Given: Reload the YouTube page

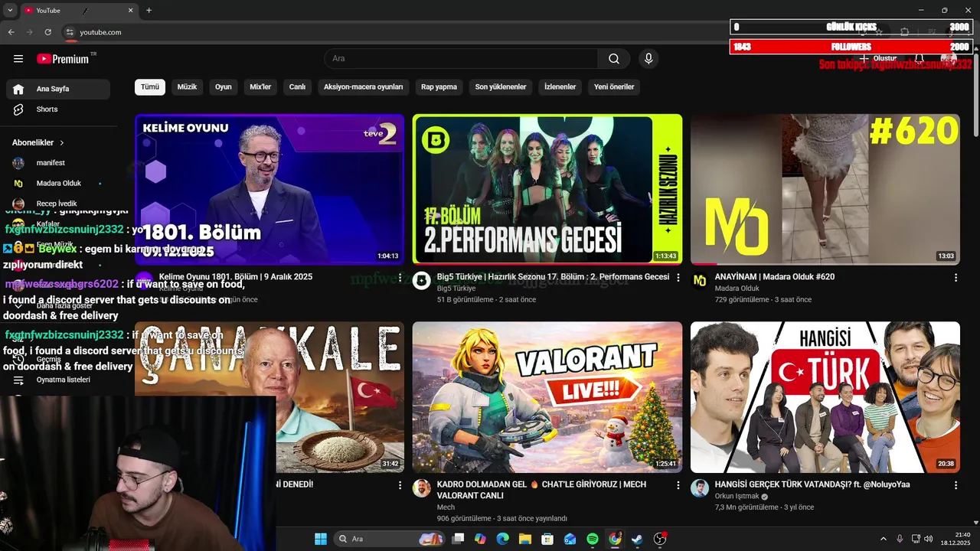Looking at the screenshot, I should click(47, 32).
